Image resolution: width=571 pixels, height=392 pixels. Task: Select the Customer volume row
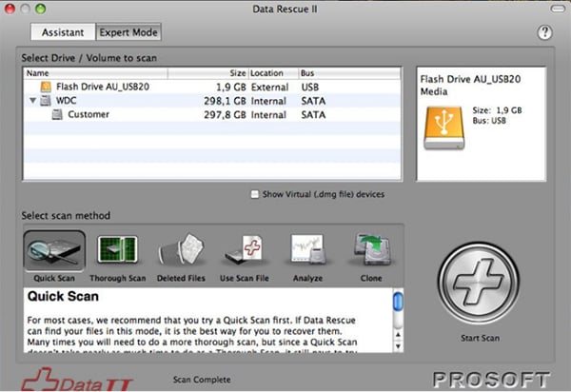pyautogui.click(x=212, y=115)
